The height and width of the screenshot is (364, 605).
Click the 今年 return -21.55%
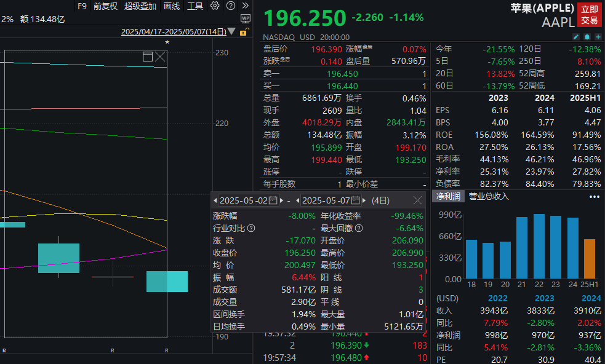tap(499, 49)
